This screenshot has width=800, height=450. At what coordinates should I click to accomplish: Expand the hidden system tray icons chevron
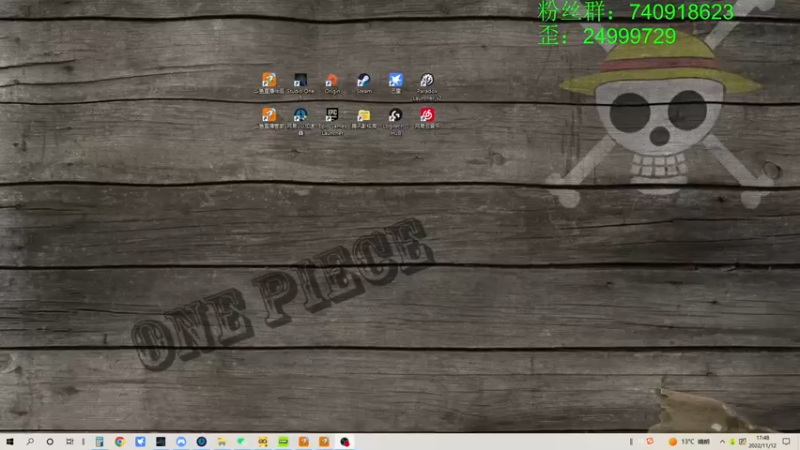722,441
